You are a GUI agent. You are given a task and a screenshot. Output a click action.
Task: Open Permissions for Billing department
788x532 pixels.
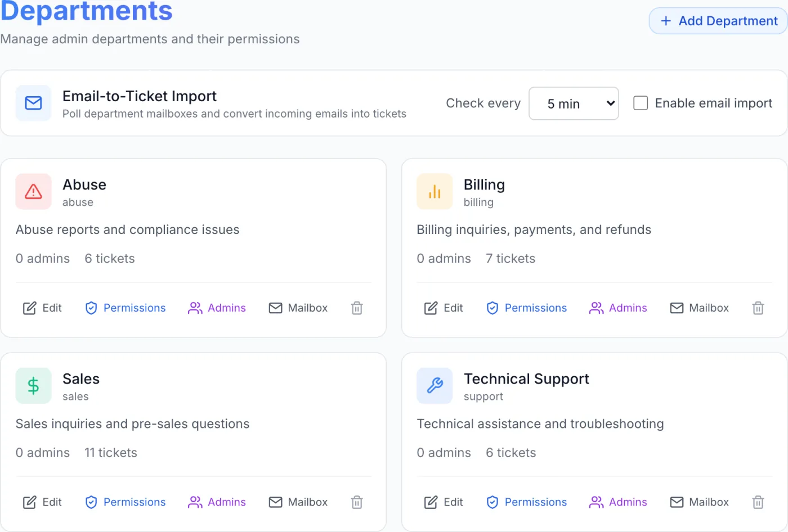[x=527, y=308]
